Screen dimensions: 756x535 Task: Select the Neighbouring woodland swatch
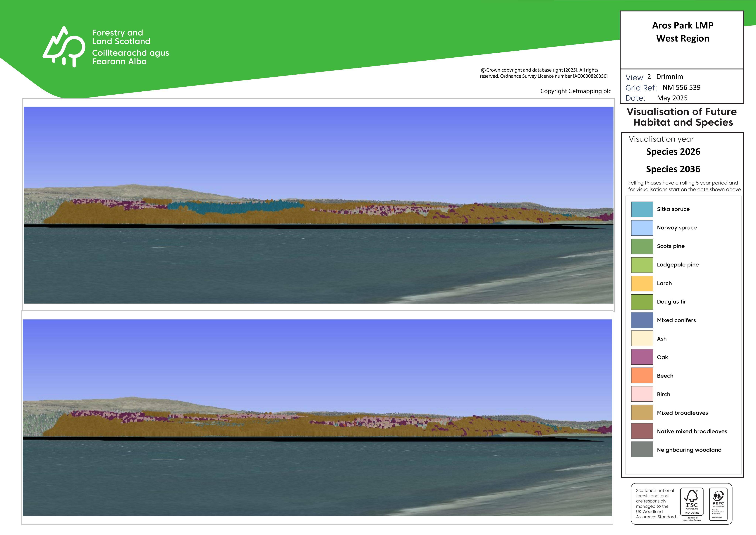[642, 450]
